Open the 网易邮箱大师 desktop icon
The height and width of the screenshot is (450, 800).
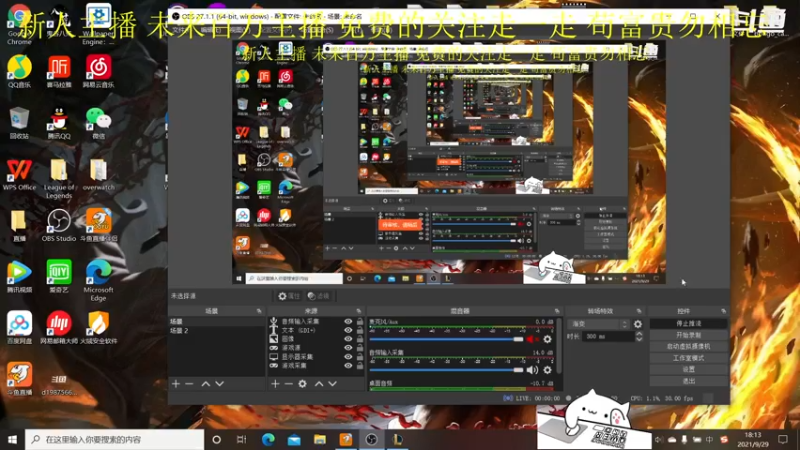coord(59,328)
